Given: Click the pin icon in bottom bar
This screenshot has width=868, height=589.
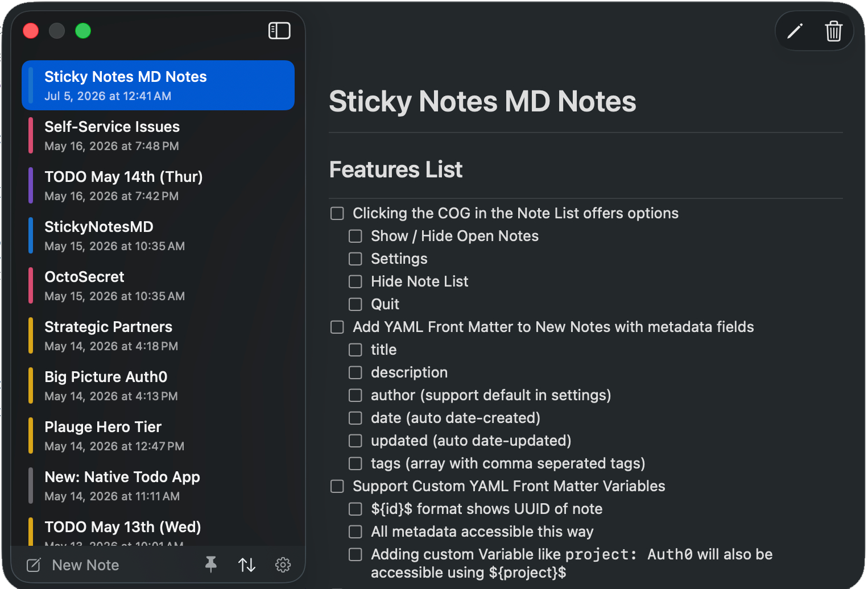Looking at the screenshot, I should coord(211,565).
